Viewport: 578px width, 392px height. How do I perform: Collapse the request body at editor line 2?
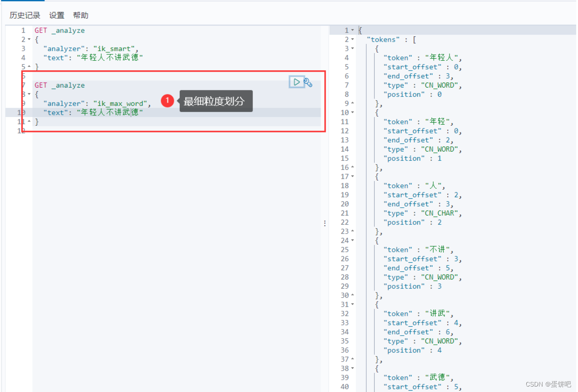coord(29,39)
